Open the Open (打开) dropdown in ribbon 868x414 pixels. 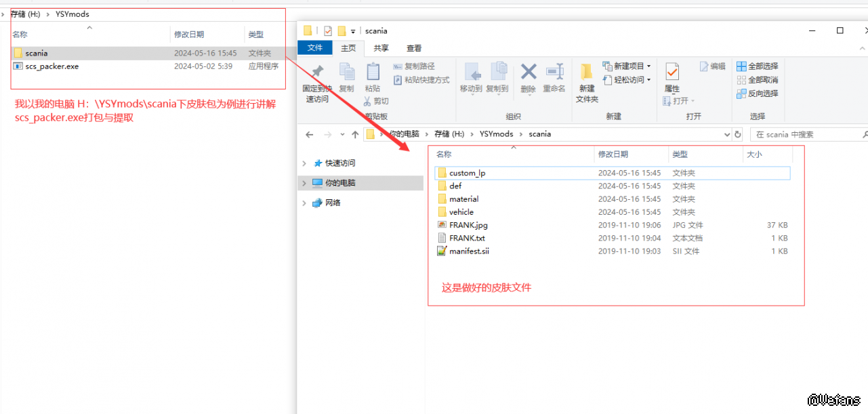point(678,101)
